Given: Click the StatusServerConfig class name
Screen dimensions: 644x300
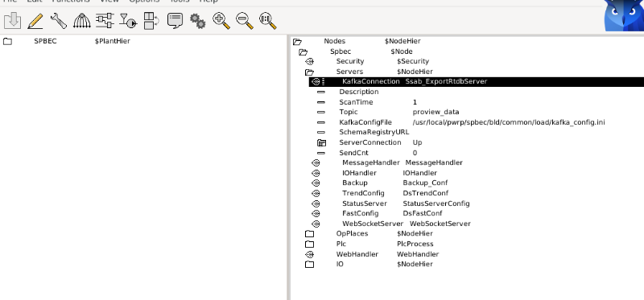Looking at the screenshot, I should click(436, 203).
